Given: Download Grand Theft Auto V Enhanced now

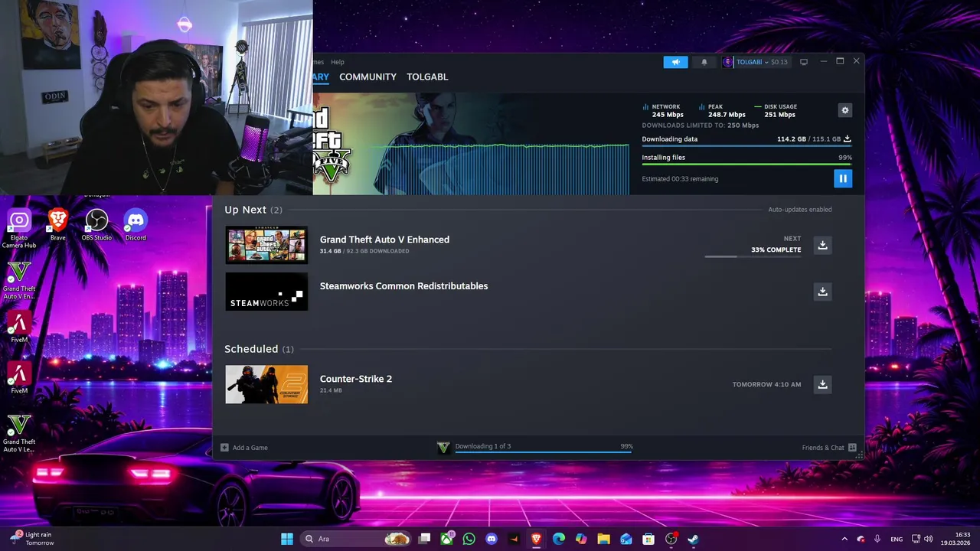Looking at the screenshot, I should click(x=822, y=245).
